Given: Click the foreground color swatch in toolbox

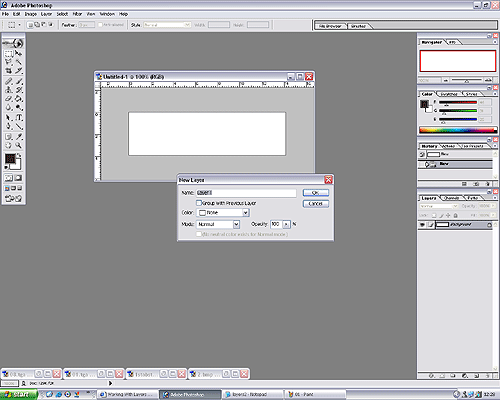Looking at the screenshot, I should coord(10,159).
